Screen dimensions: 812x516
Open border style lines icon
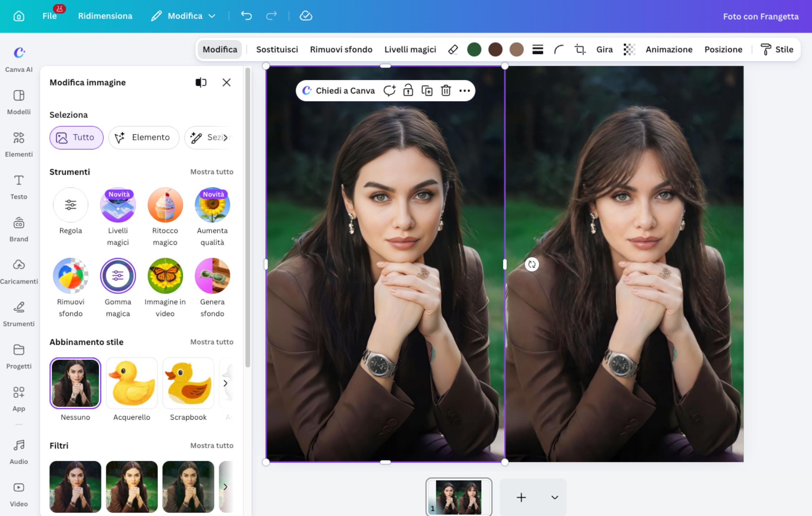click(x=537, y=49)
